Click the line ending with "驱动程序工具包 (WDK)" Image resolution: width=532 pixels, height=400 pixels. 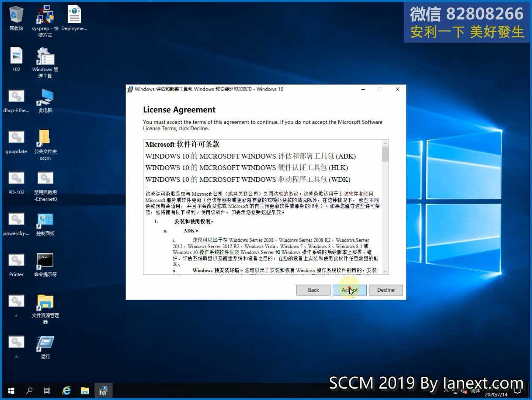click(248, 179)
